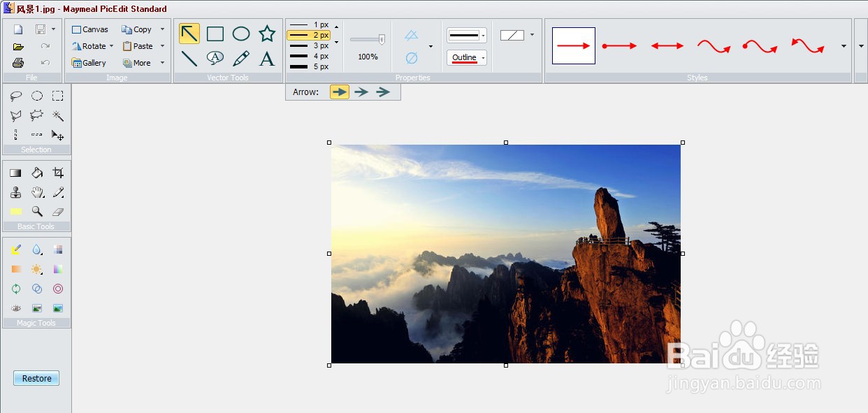Image resolution: width=868 pixels, height=413 pixels.
Task: Click the Copy button
Action: click(x=137, y=29)
